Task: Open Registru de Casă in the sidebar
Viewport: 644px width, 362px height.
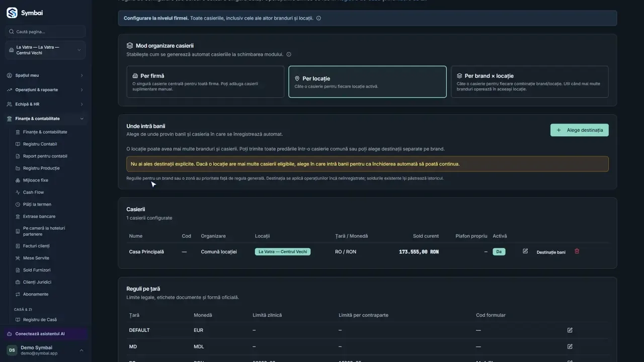Action: pos(40,320)
